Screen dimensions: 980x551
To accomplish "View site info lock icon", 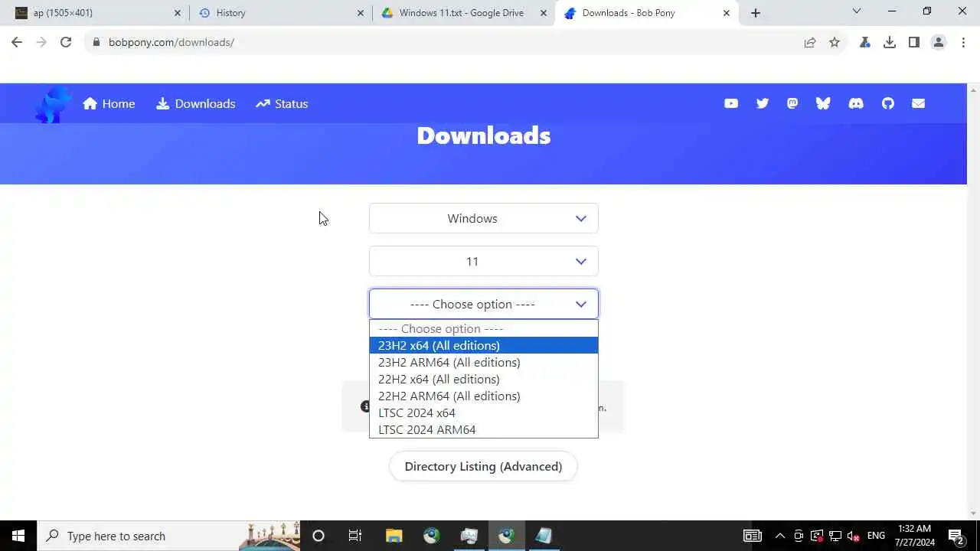I will pos(96,42).
